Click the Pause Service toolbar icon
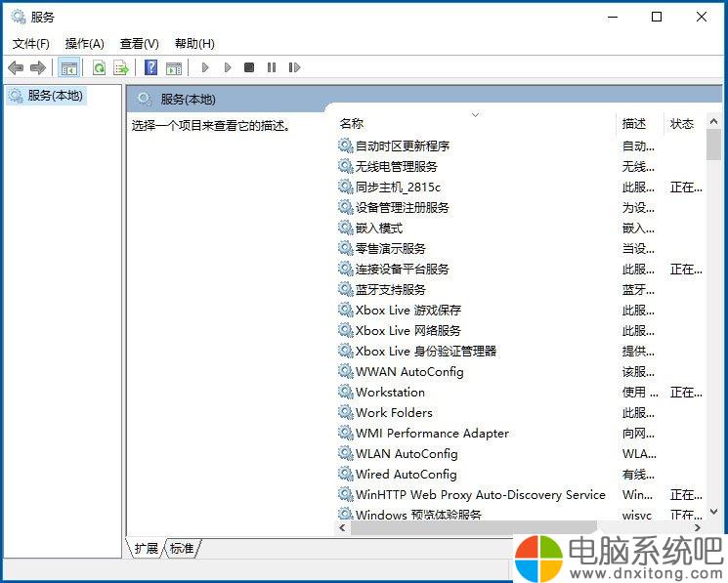 (272, 67)
